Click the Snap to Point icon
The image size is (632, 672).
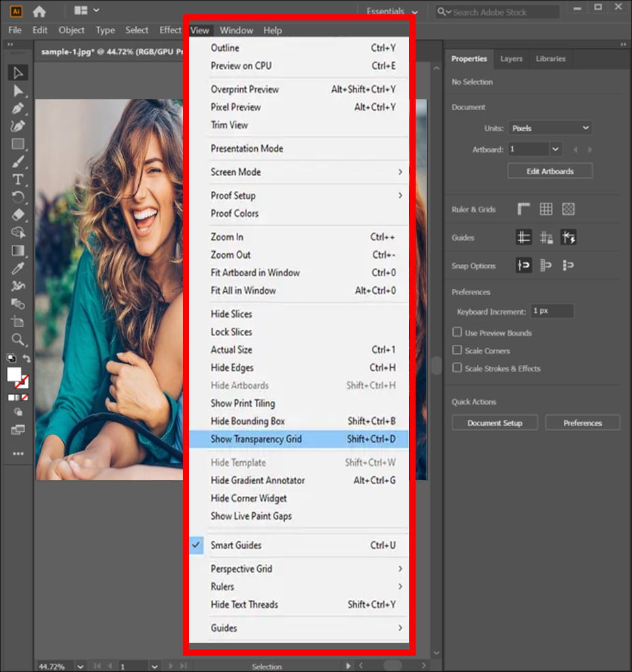[x=524, y=265]
